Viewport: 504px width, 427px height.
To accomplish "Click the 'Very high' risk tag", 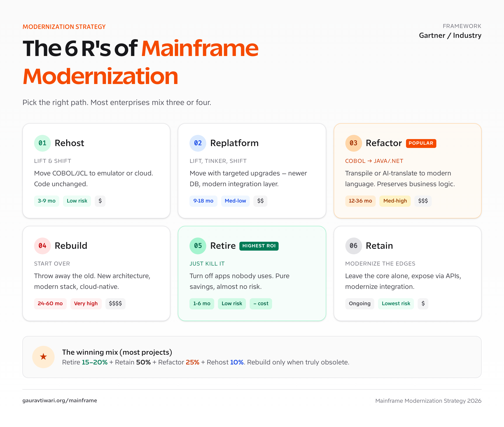I will point(86,304).
